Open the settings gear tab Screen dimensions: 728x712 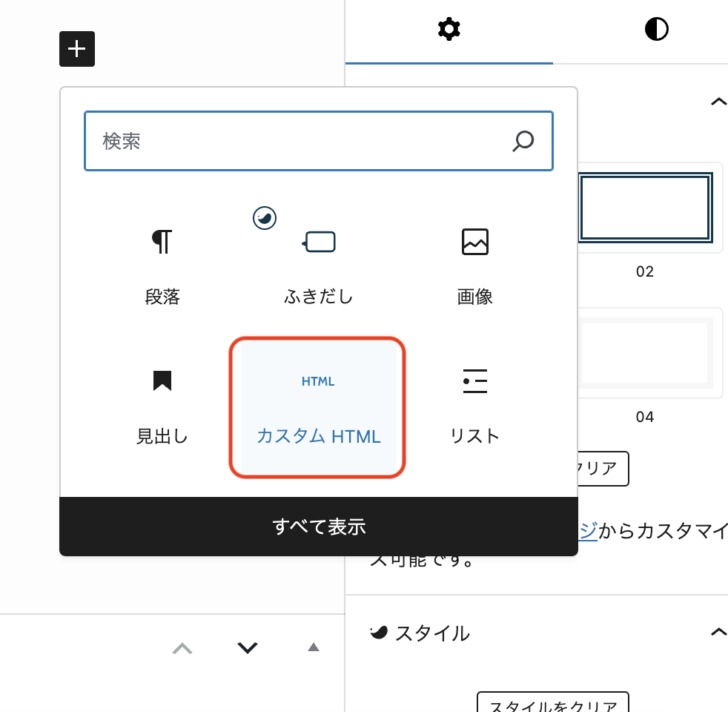[449, 29]
